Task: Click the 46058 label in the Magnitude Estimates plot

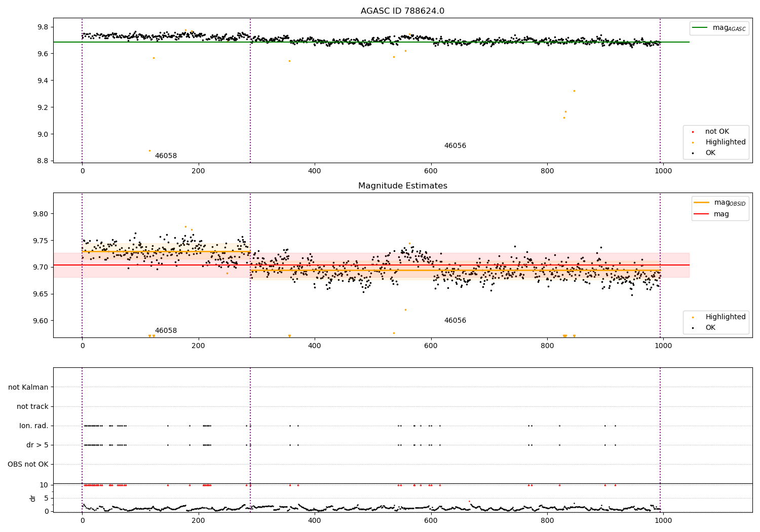Action: coord(166,331)
